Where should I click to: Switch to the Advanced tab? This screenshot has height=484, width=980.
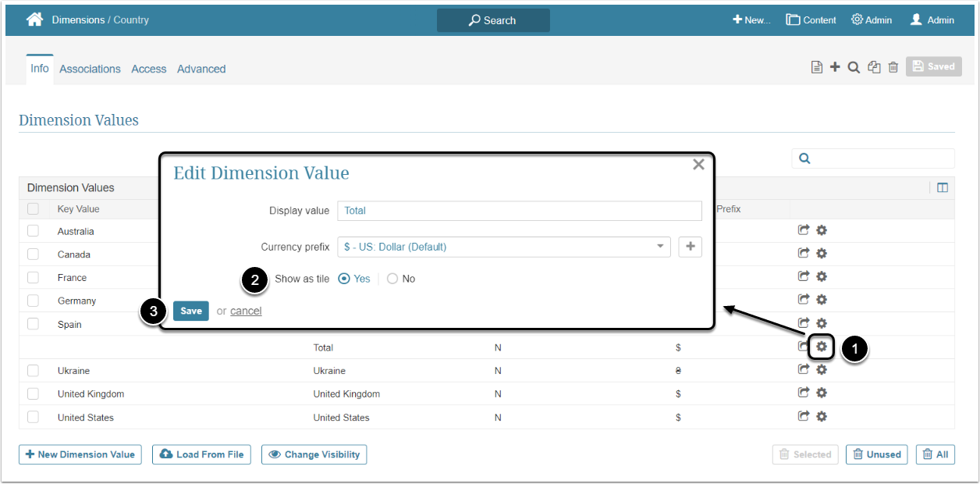(x=201, y=69)
